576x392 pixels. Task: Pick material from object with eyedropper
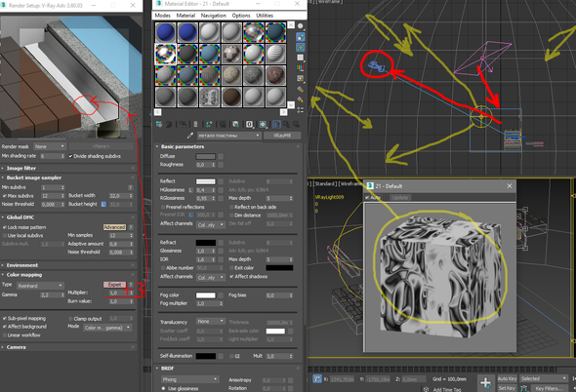point(190,136)
